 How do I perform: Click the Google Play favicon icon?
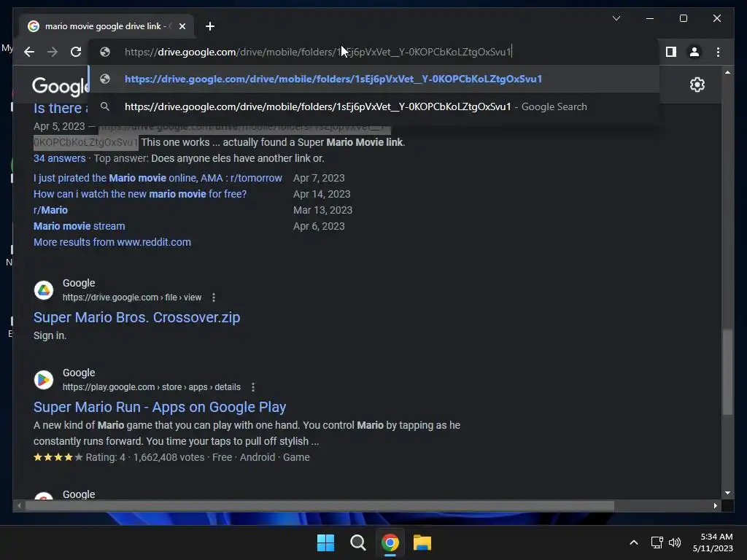tap(43, 379)
